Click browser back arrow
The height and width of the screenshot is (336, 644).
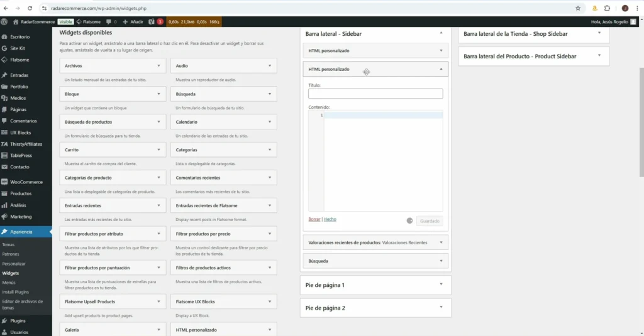pyautogui.click(x=6, y=8)
